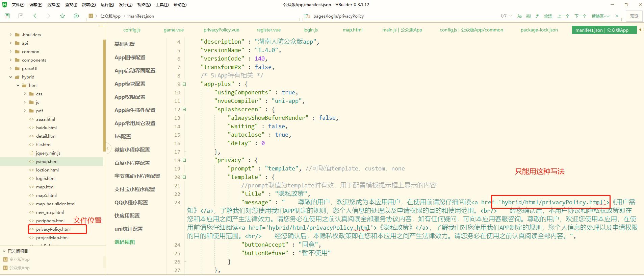The height and width of the screenshot is (276, 644).
Task: Select 源码视图 source view
Action: tap(124, 242)
